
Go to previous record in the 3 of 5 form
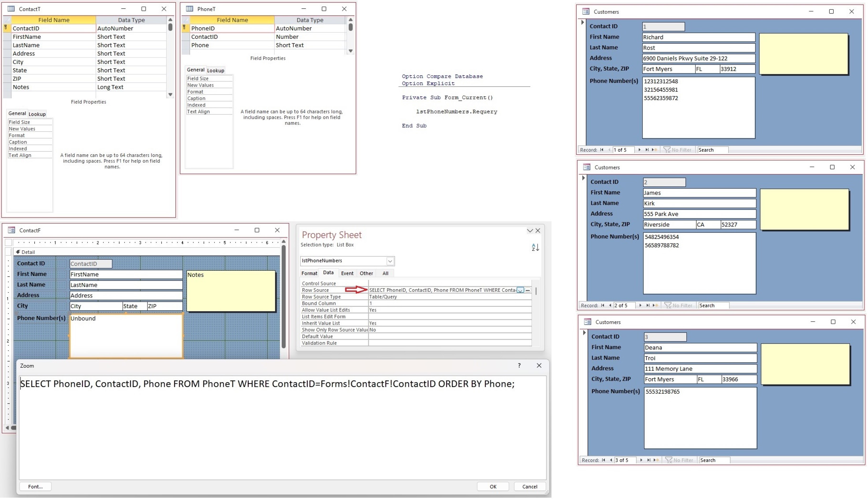coord(611,460)
